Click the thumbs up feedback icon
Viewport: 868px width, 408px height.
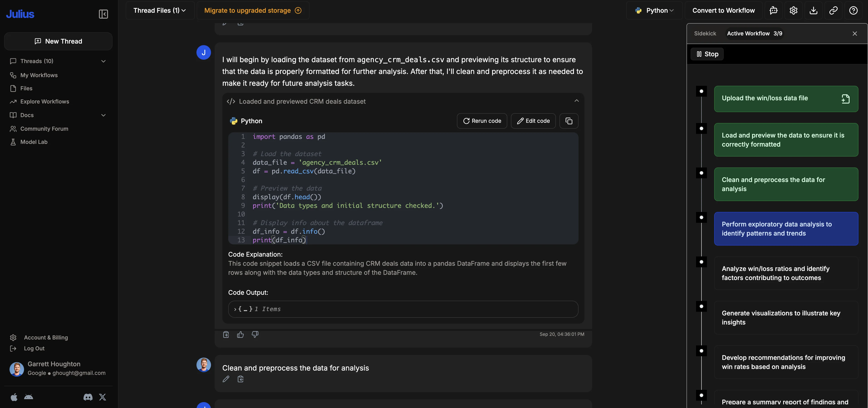[x=240, y=334]
